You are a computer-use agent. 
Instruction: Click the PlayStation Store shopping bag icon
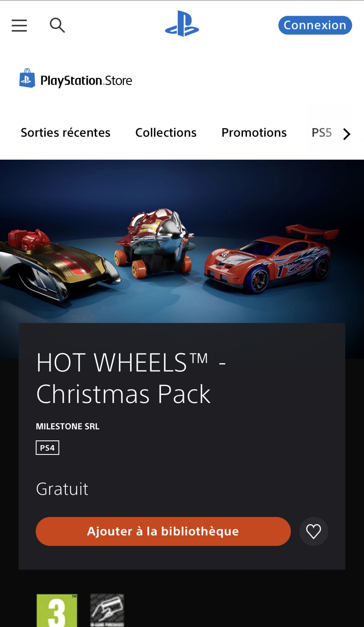pyautogui.click(x=27, y=78)
